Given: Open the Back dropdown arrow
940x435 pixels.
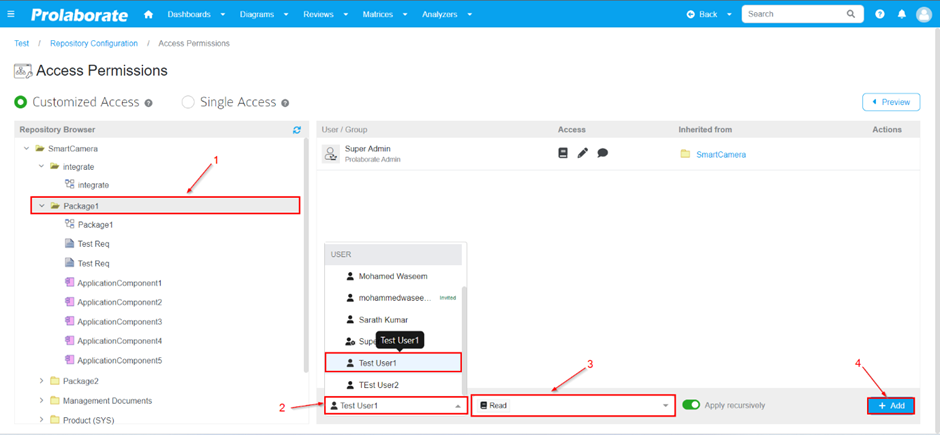Looking at the screenshot, I should 730,14.
